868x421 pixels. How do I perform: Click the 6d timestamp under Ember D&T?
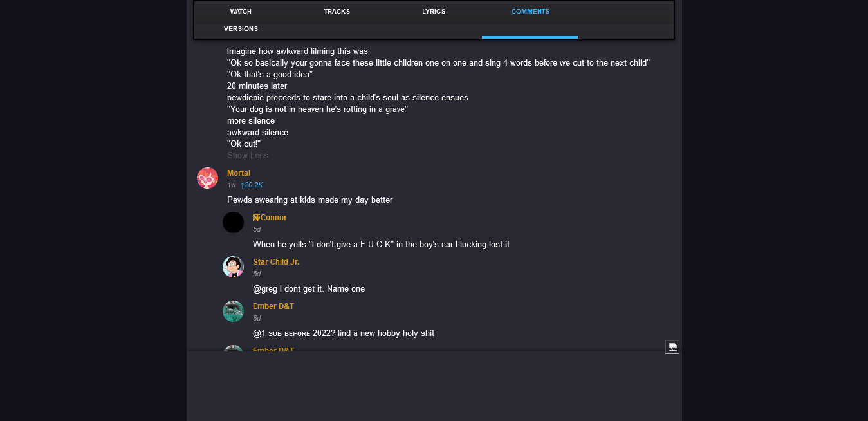pyautogui.click(x=257, y=319)
